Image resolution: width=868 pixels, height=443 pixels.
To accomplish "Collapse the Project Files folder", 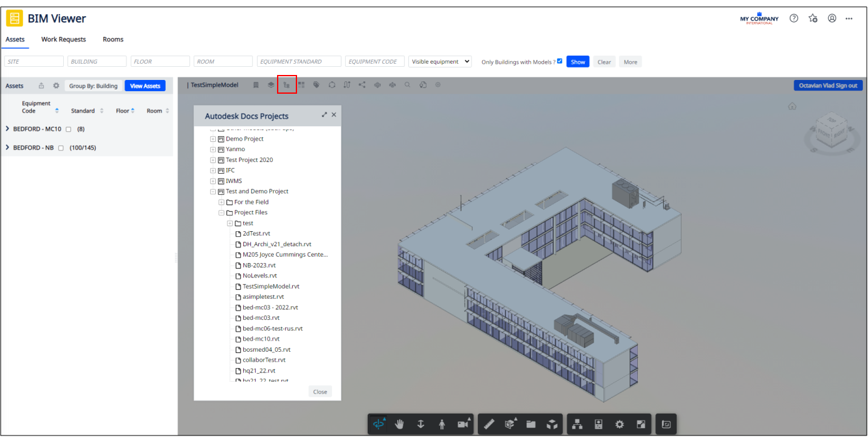I will click(x=221, y=212).
